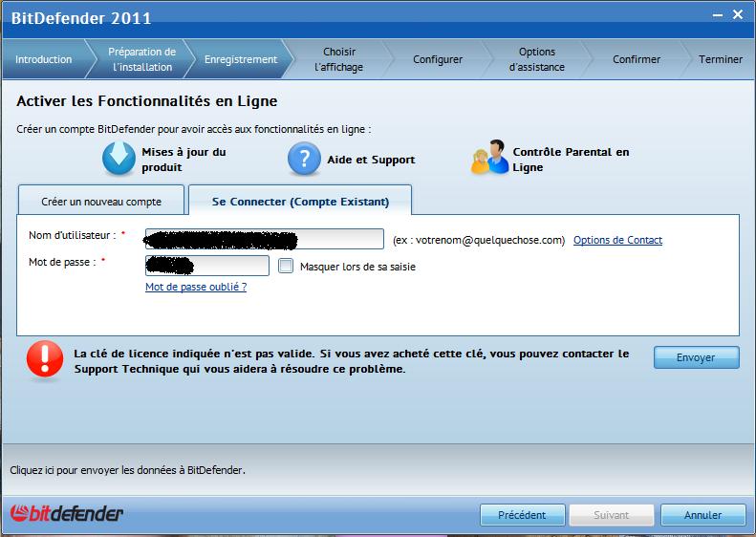Switch to the Créer un nouveau compte tab
Image resolution: width=756 pixels, height=537 pixels.
pyautogui.click(x=101, y=201)
